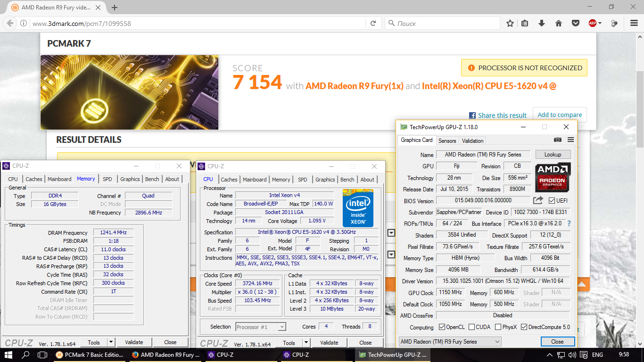The image size is (644, 362).
Task: Open the Processor #1 selection dropdown
Action: coord(261,327)
